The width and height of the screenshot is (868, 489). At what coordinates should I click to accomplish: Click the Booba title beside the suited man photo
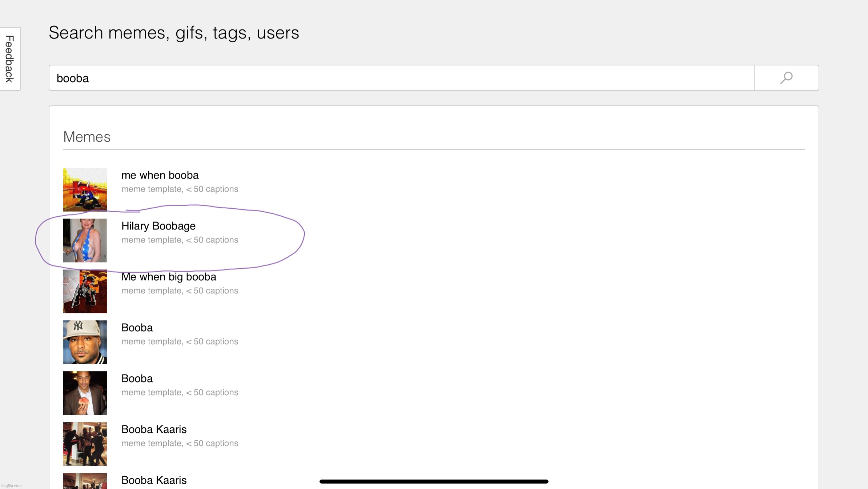(137, 379)
